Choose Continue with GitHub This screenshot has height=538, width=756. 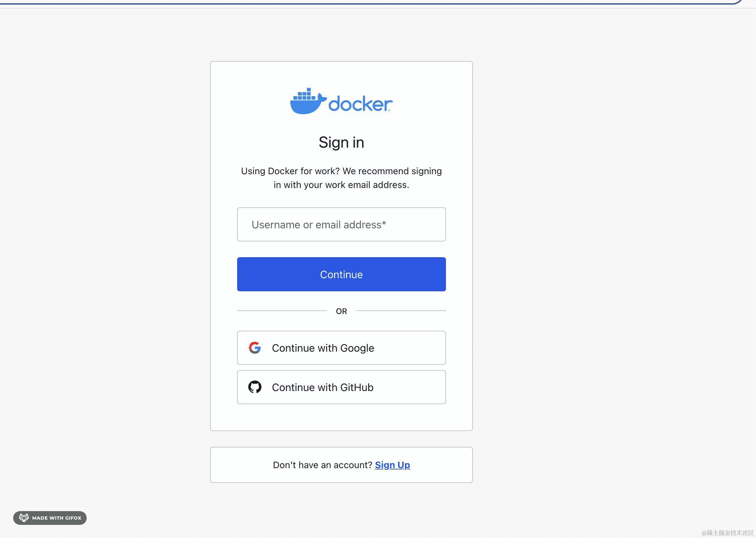341,387
